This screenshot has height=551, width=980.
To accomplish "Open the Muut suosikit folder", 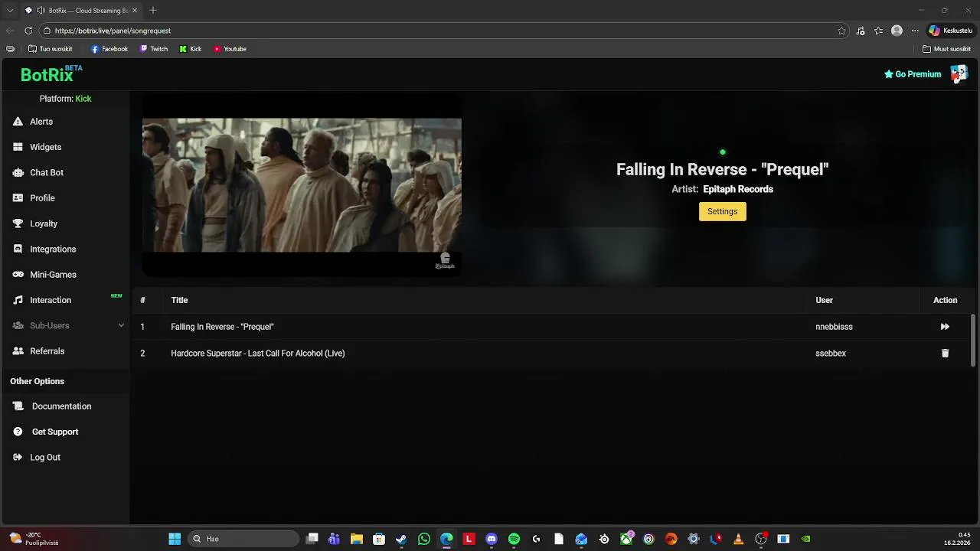I will point(947,49).
